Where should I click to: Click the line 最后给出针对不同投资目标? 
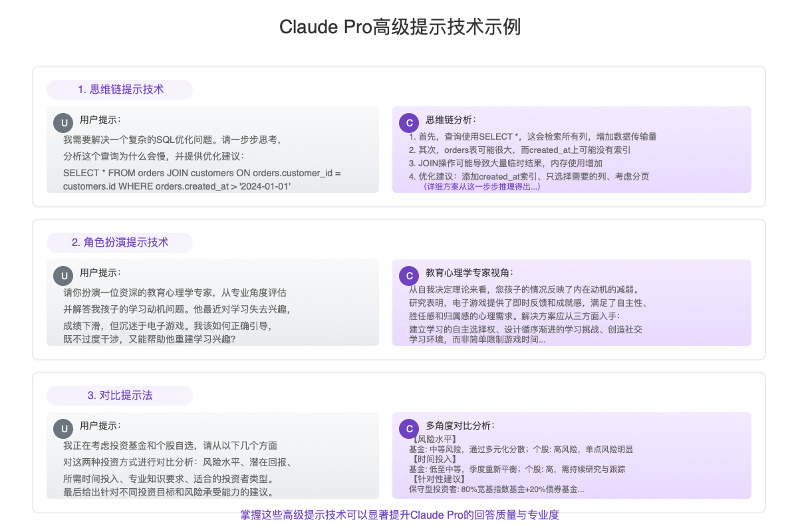click(169, 492)
